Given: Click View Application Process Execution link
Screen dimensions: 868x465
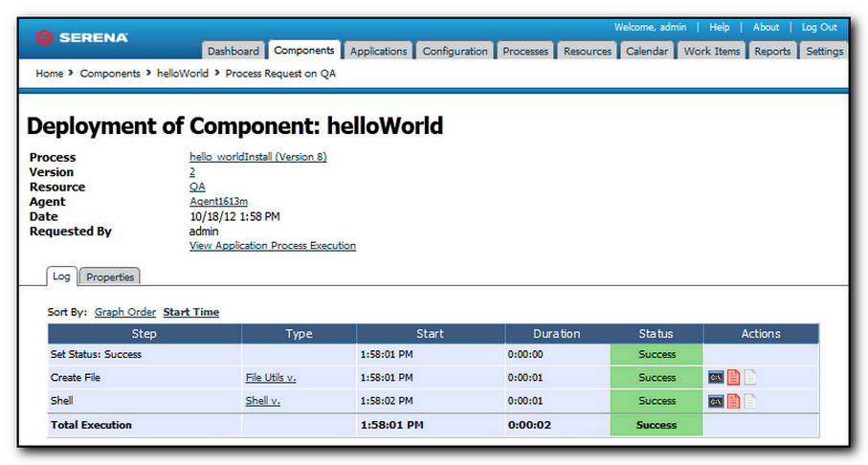Looking at the screenshot, I should point(273,246).
